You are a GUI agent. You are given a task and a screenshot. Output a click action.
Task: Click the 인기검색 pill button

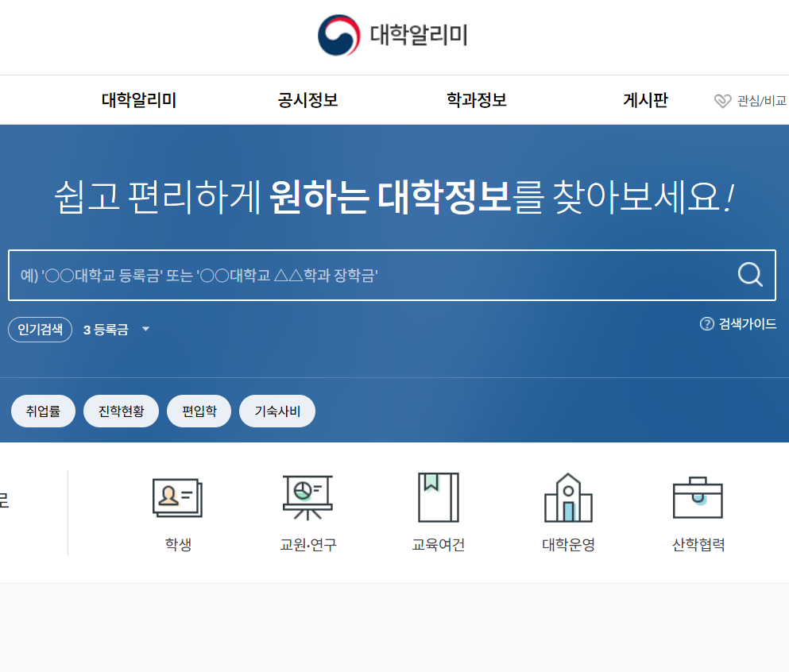[x=41, y=330]
